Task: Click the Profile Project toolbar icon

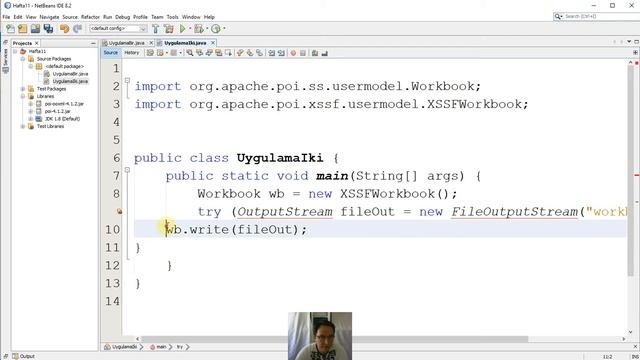Action: coord(216,29)
